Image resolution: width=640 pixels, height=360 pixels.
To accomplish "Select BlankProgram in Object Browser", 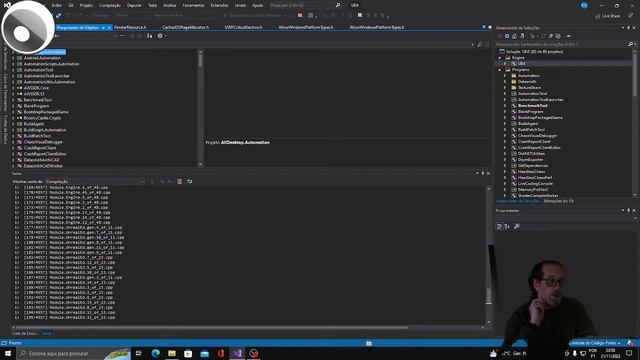I will (36, 106).
